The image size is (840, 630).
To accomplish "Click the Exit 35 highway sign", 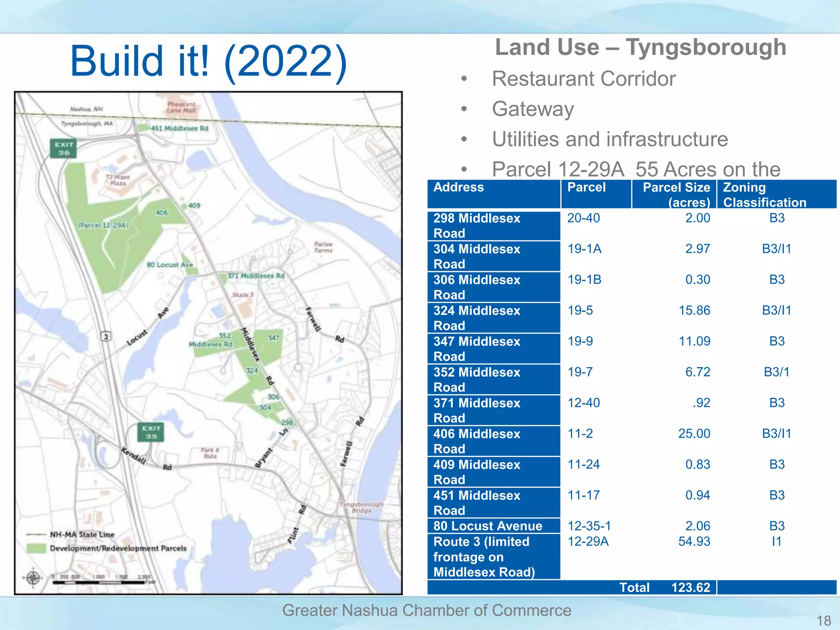I will coord(151,432).
